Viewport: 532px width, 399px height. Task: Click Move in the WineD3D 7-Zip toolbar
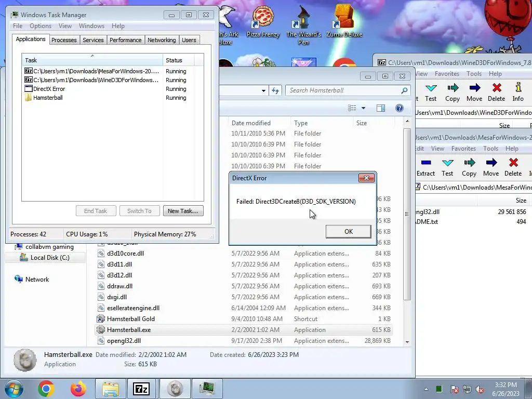coord(474,92)
